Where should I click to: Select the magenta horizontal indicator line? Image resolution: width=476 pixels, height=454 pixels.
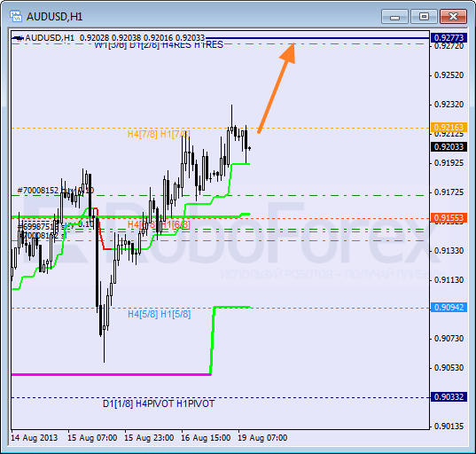click(111, 375)
